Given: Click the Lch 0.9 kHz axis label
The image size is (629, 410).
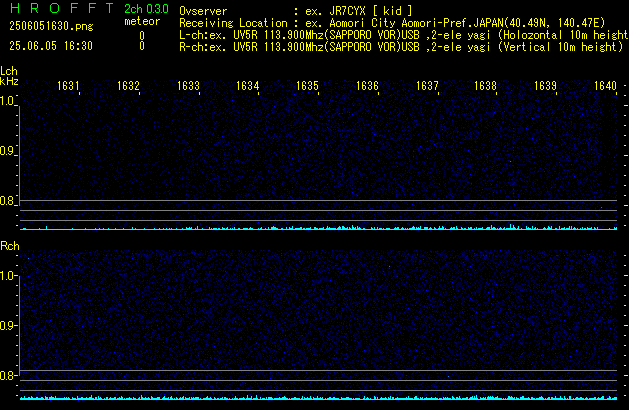Looking at the screenshot, I should [7, 151].
